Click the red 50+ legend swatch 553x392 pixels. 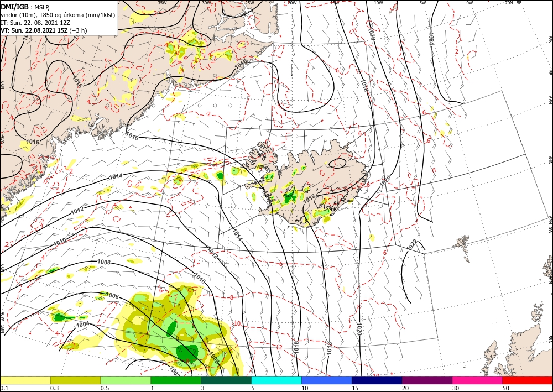528,380
